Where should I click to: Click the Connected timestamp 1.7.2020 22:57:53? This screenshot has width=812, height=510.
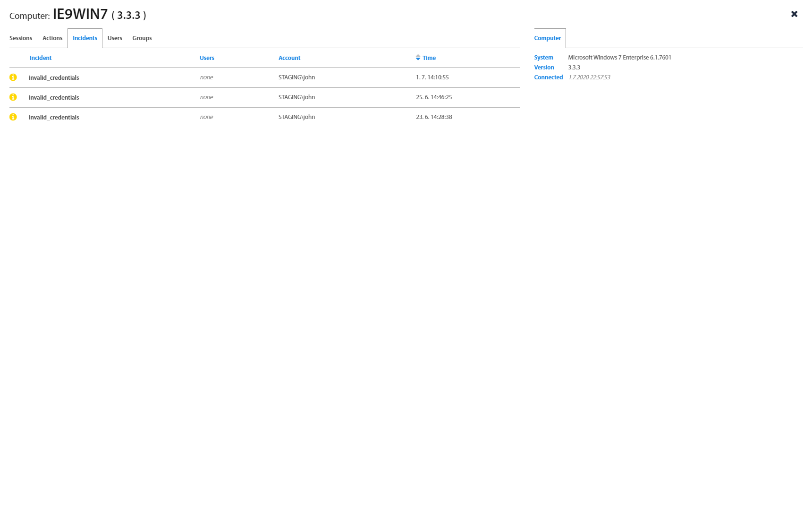coord(589,77)
